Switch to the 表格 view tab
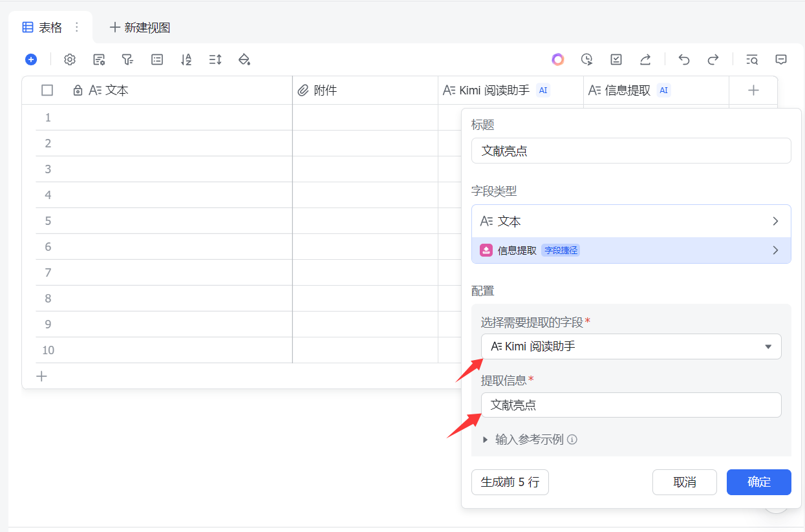Screen dimensions: 805x532 pyautogui.click(x=43, y=27)
